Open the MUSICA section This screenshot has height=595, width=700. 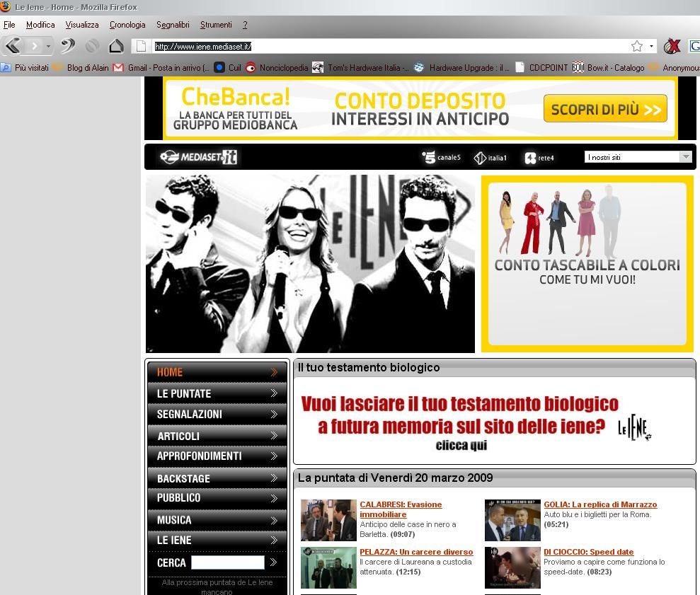(217, 520)
